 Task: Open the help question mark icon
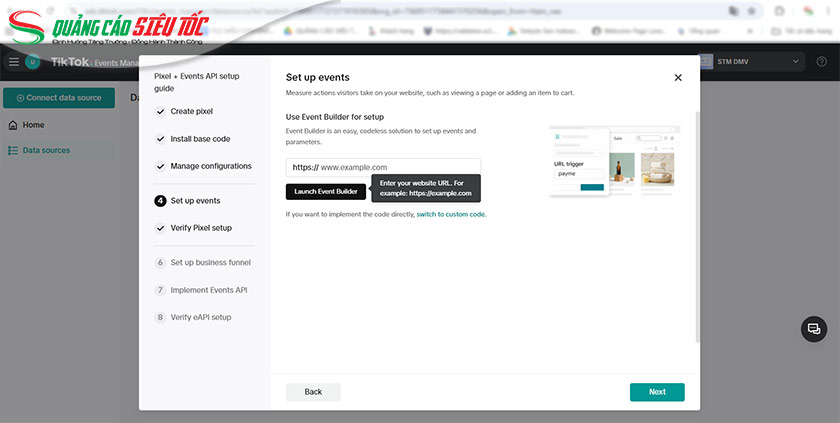coord(821,62)
